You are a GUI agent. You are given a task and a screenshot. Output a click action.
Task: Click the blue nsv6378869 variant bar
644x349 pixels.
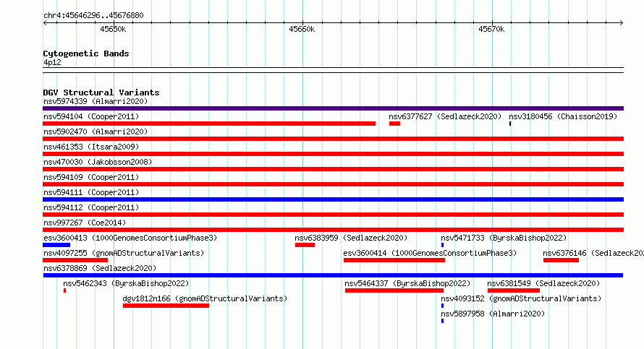pos(333,275)
